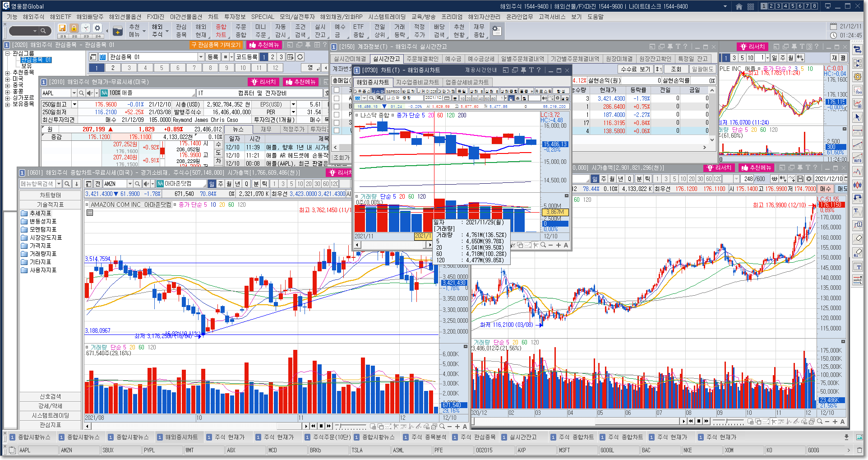Image resolution: width=868 pixels, height=460 pixels.
Task: Select the f(x) indicator icon in the right sidebar
Action: pos(858,90)
